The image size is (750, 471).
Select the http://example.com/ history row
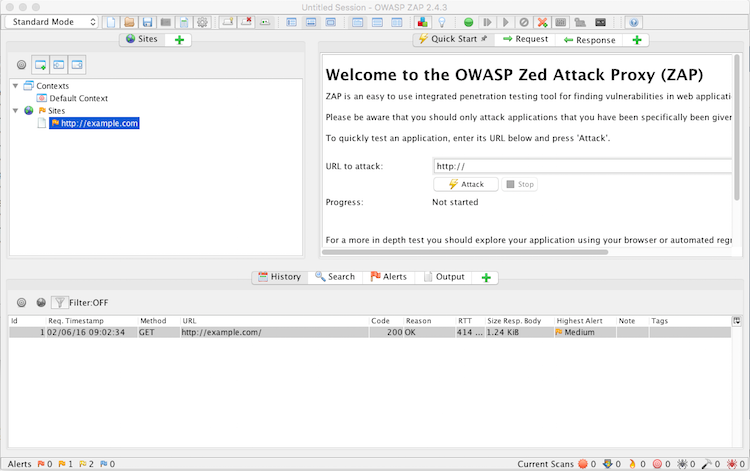coord(370,332)
